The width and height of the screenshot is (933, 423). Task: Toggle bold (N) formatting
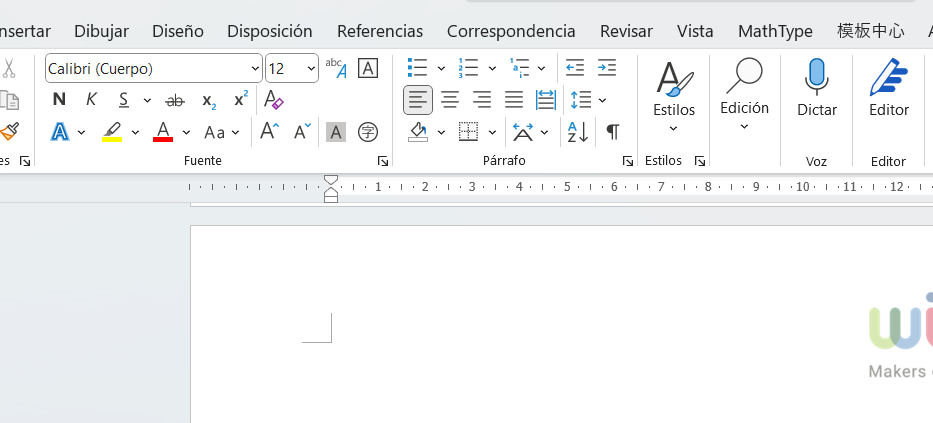[x=59, y=100]
